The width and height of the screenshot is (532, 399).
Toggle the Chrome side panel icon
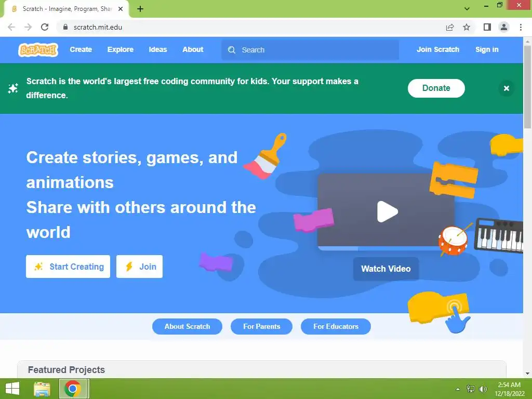pyautogui.click(x=487, y=27)
